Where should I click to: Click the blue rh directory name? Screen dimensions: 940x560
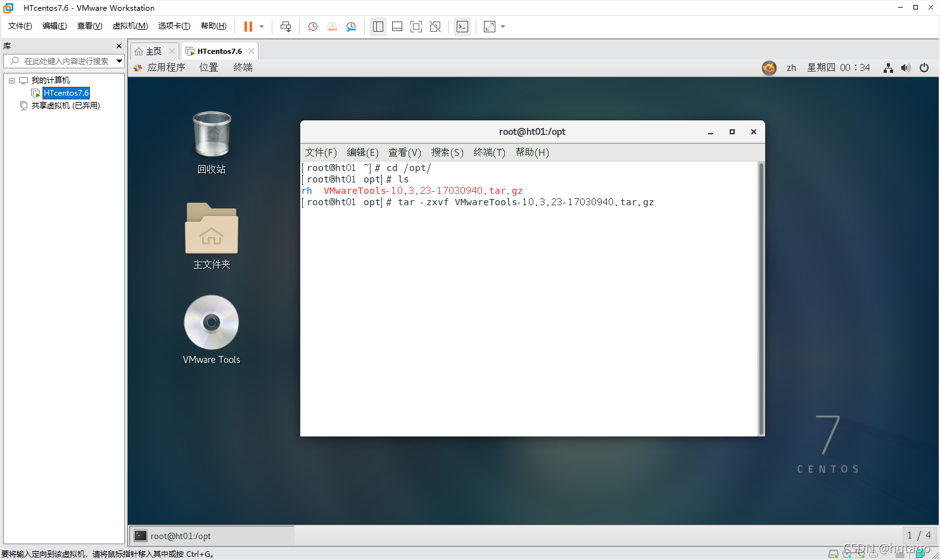pos(307,191)
